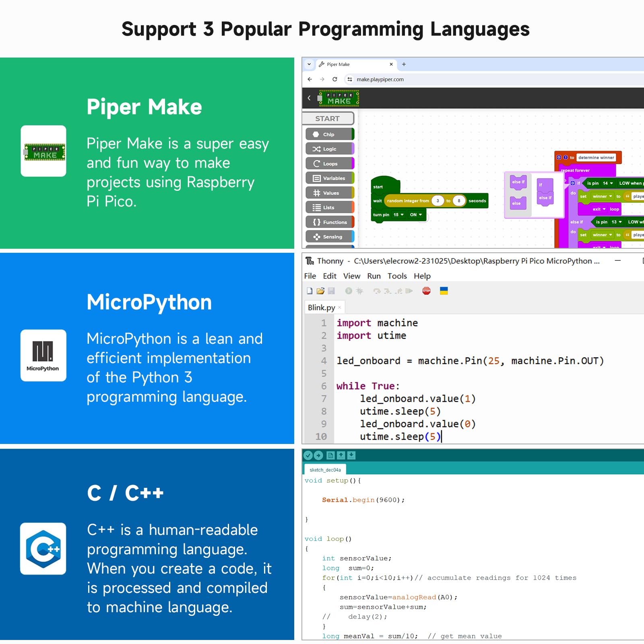Open the Variables block category

tap(330, 178)
